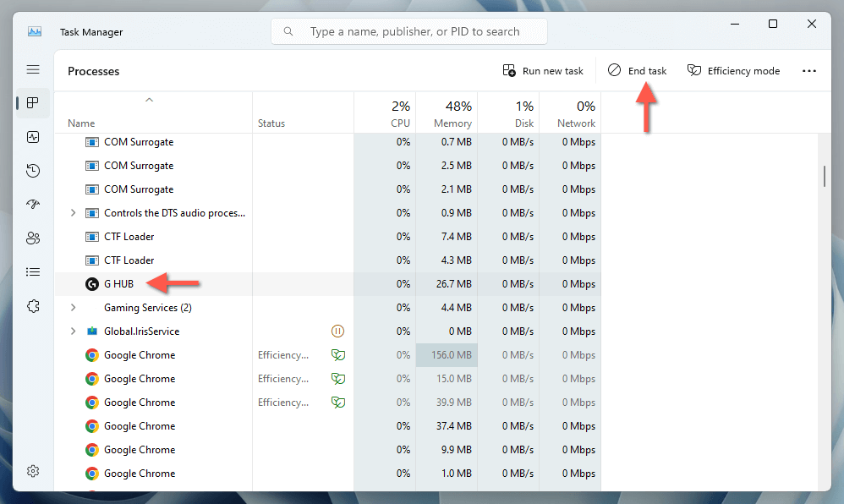Open the Users sidebar page

[x=33, y=238]
